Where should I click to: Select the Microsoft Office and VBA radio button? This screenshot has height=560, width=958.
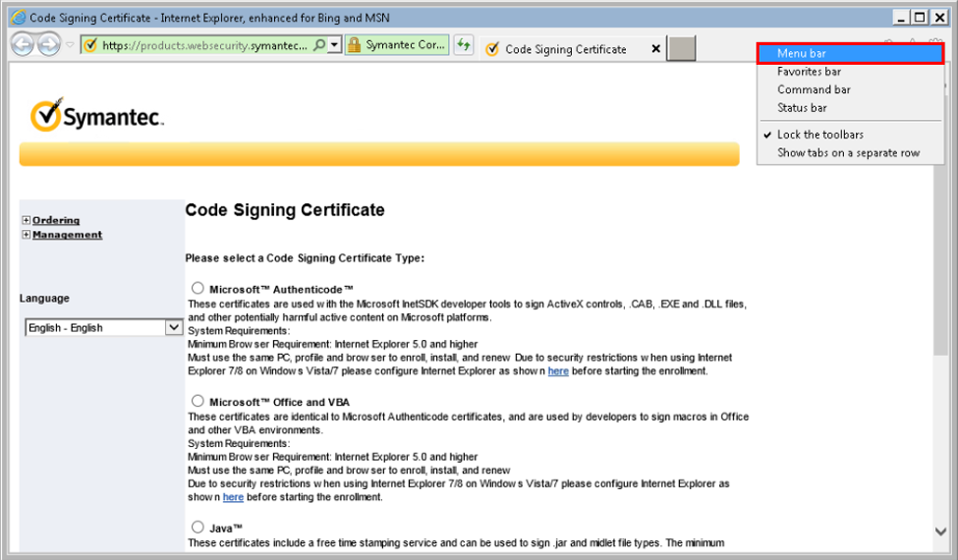tap(197, 401)
